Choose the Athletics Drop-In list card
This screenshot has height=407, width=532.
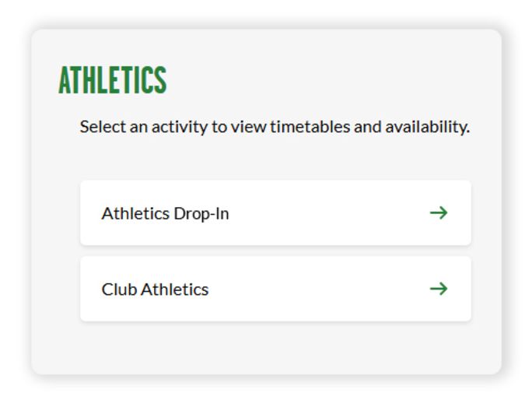(275, 212)
